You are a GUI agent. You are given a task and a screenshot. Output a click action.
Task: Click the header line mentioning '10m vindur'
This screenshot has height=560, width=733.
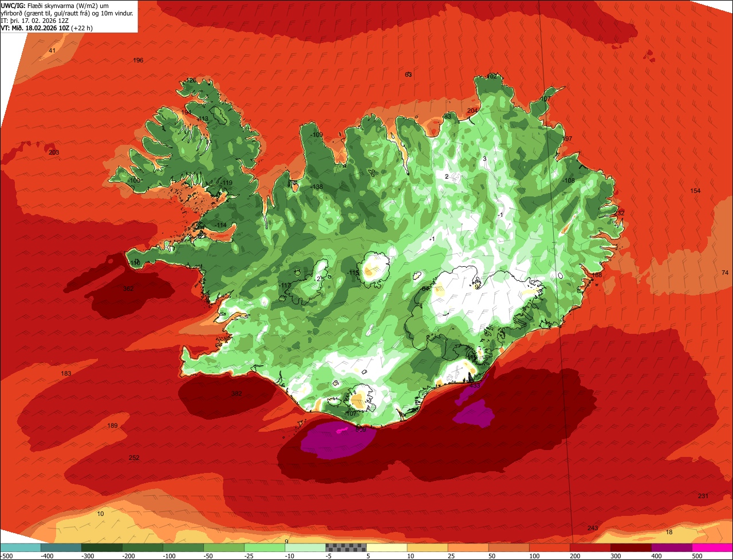tap(67, 13)
